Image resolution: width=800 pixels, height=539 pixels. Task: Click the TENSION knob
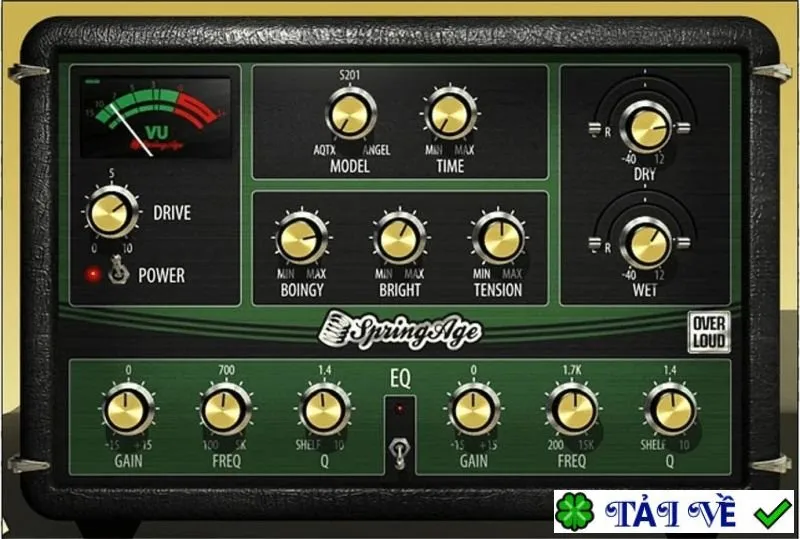pos(498,238)
